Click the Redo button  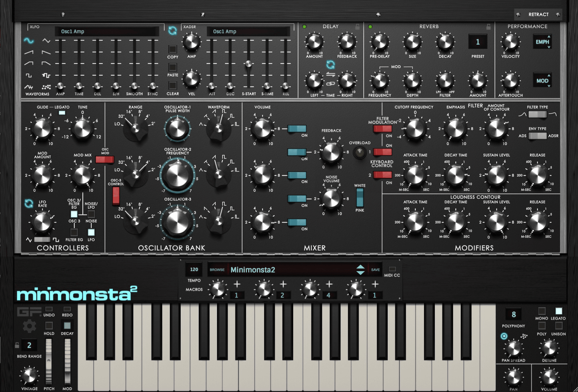[x=67, y=309]
